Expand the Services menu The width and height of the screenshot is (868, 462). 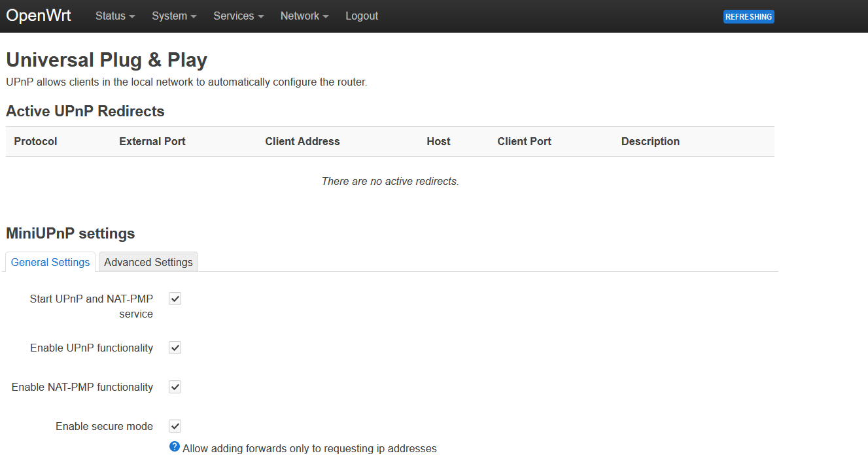237,16
